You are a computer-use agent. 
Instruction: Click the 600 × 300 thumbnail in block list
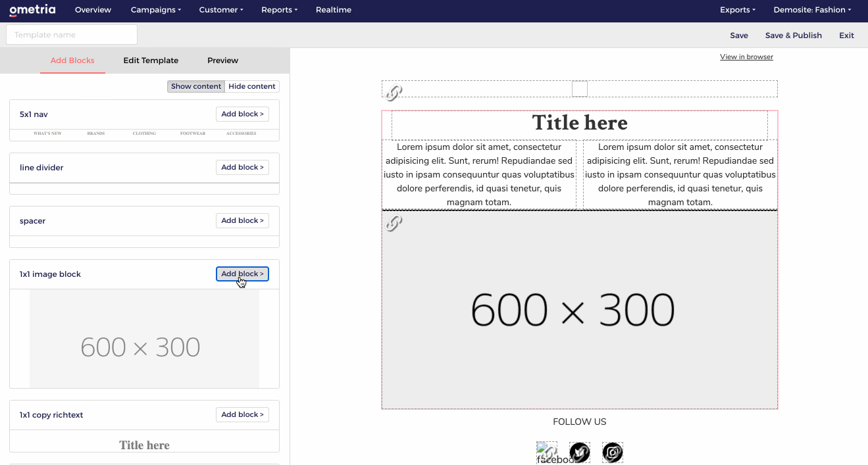(x=144, y=339)
